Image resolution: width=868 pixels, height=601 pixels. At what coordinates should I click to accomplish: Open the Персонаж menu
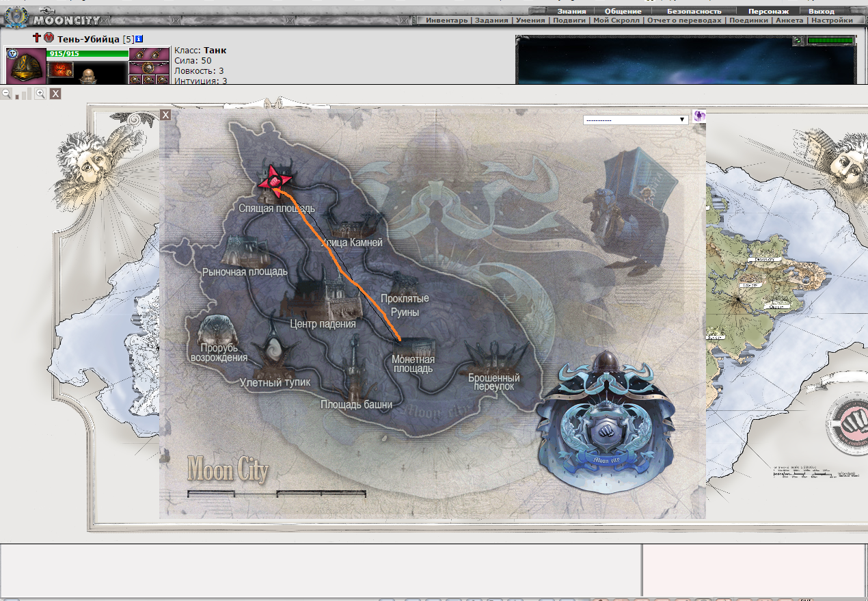click(x=768, y=11)
